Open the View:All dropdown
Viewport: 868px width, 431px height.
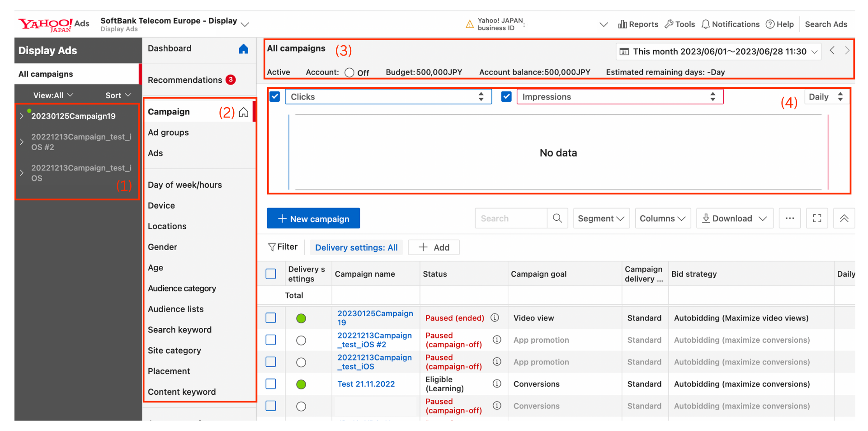(x=53, y=95)
